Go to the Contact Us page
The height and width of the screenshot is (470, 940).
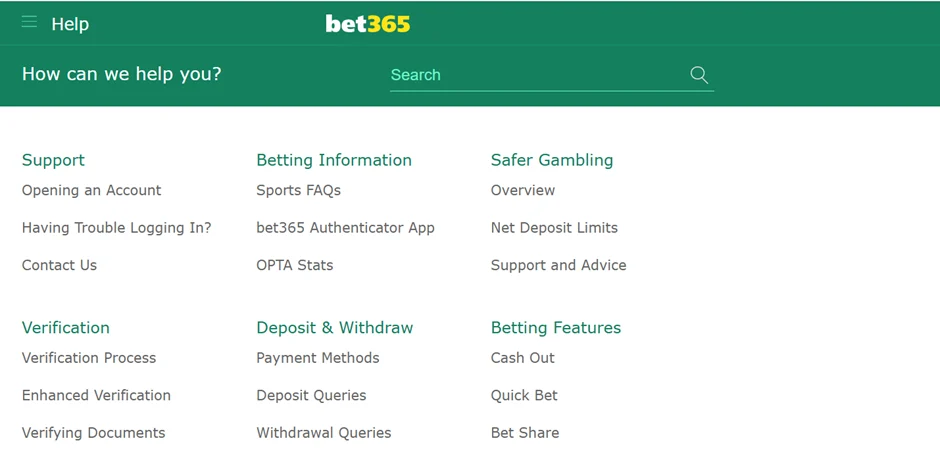pyautogui.click(x=59, y=265)
